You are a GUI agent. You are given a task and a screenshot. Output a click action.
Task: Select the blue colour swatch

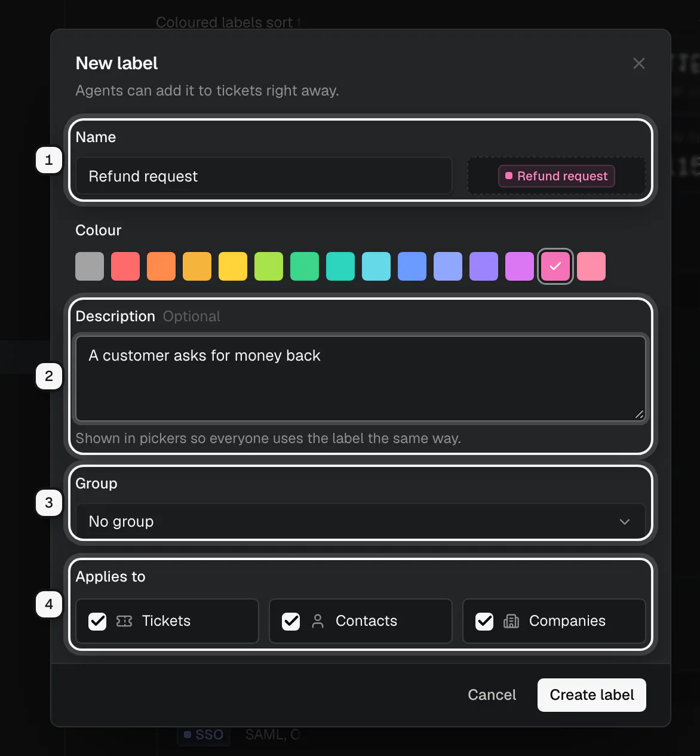[x=412, y=266]
